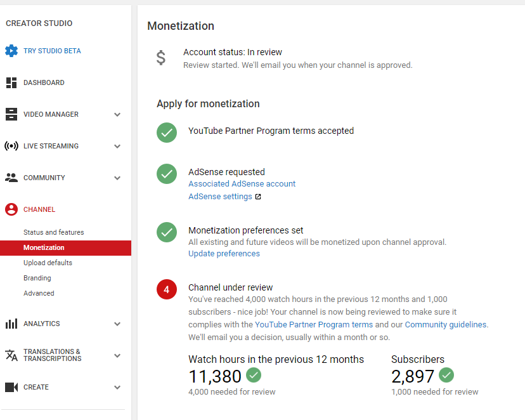This screenshot has width=525, height=420.
Task: Go to the Dashboard menu item
Action: click(44, 82)
